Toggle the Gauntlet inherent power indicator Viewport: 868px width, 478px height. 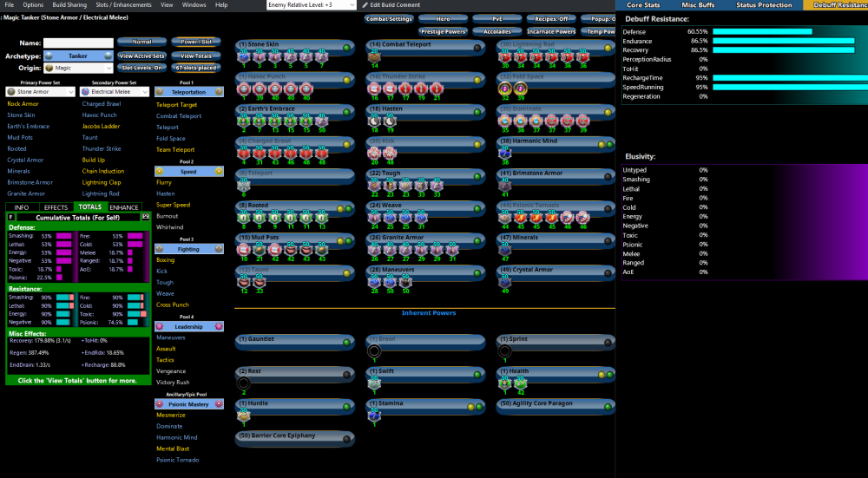tap(345, 339)
